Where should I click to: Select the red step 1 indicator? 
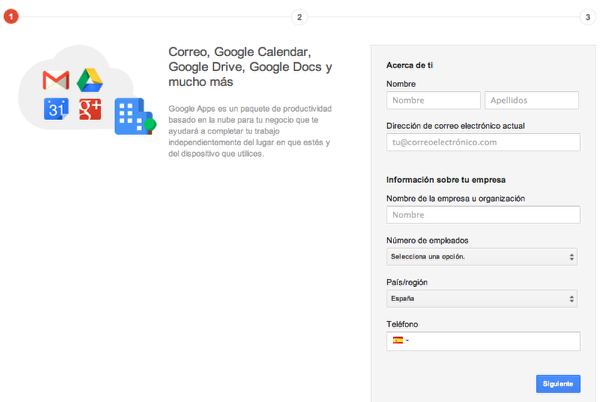(x=11, y=16)
